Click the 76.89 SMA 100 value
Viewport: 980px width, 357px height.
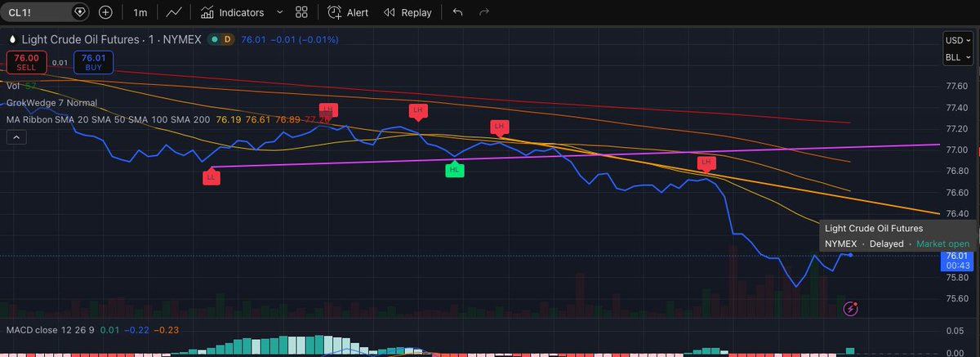(288, 120)
